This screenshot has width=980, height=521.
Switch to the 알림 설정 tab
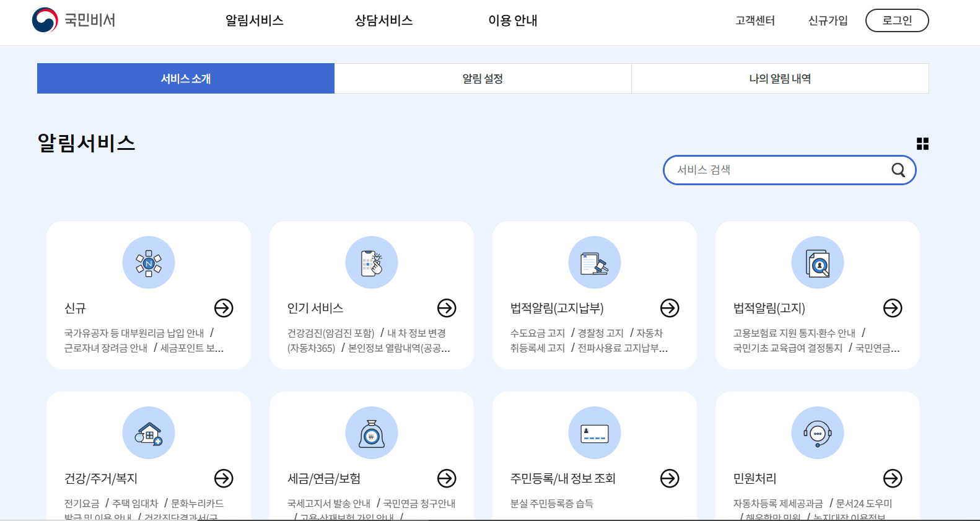[483, 79]
